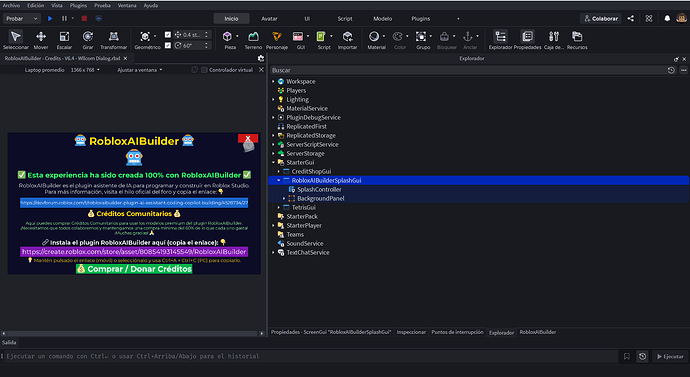This screenshot has height=377, width=690.
Task: Open the Ventana menu
Action: tap(127, 5)
